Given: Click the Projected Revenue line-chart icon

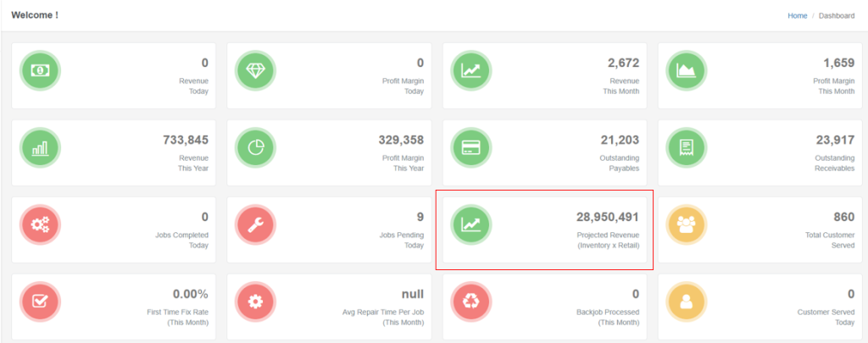Looking at the screenshot, I should (470, 224).
